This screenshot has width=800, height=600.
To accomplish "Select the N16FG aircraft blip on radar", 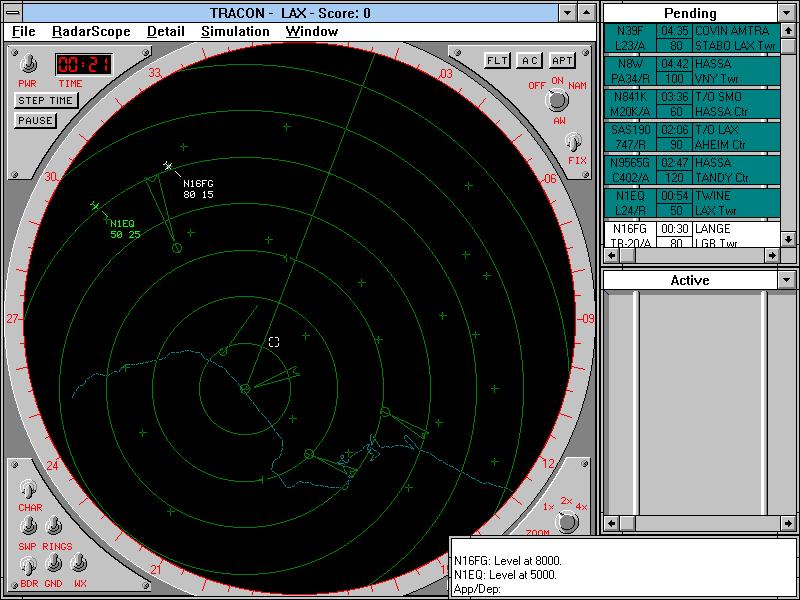I will pos(168,165).
